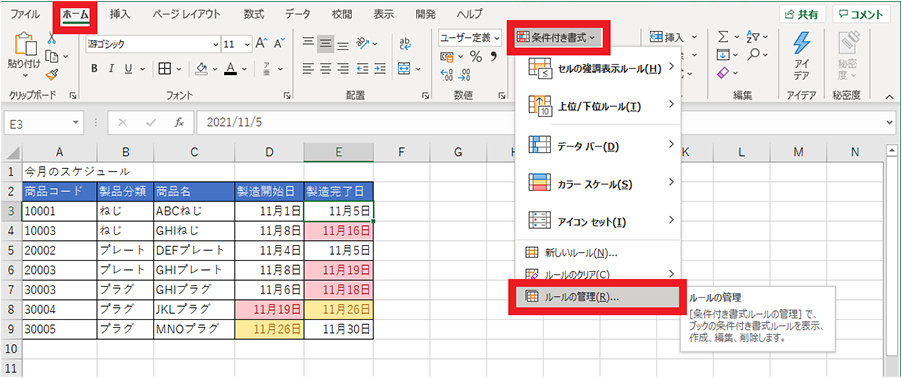Click the Merge and Center icon
This screenshot has height=378, width=902.
[405, 69]
